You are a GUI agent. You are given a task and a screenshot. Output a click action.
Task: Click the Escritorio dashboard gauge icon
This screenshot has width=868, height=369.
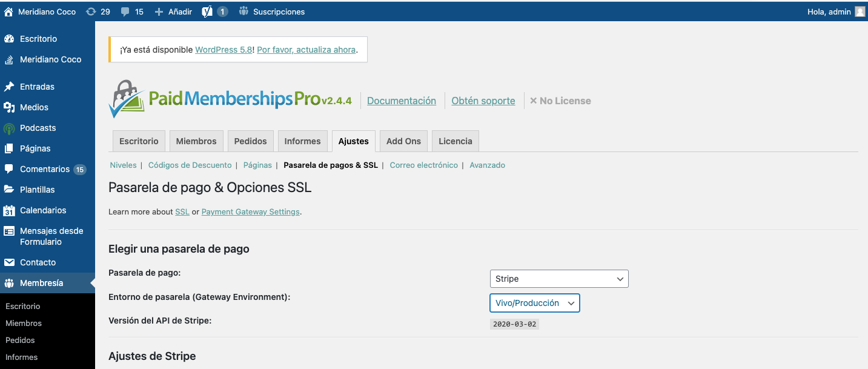9,39
